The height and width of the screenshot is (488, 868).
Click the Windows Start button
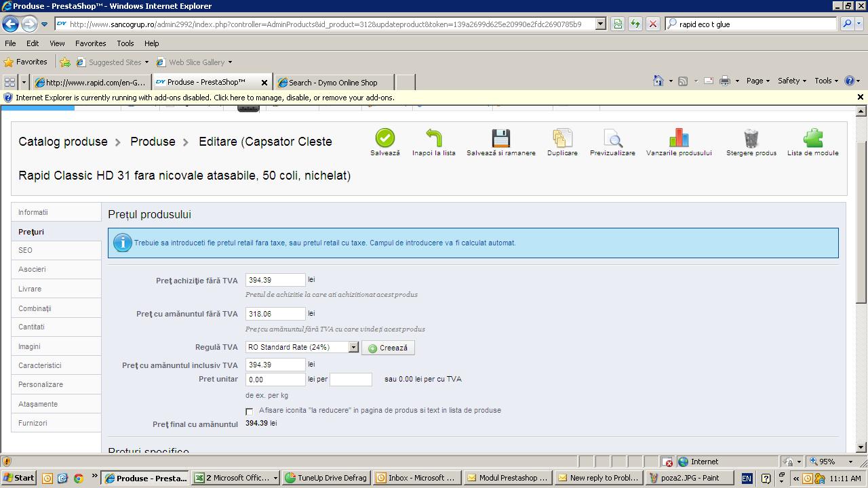tap(18, 478)
